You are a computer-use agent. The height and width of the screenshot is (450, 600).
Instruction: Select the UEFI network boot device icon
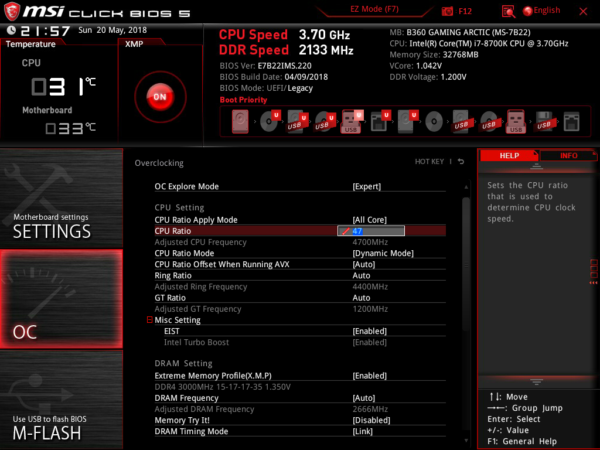tap(380, 121)
